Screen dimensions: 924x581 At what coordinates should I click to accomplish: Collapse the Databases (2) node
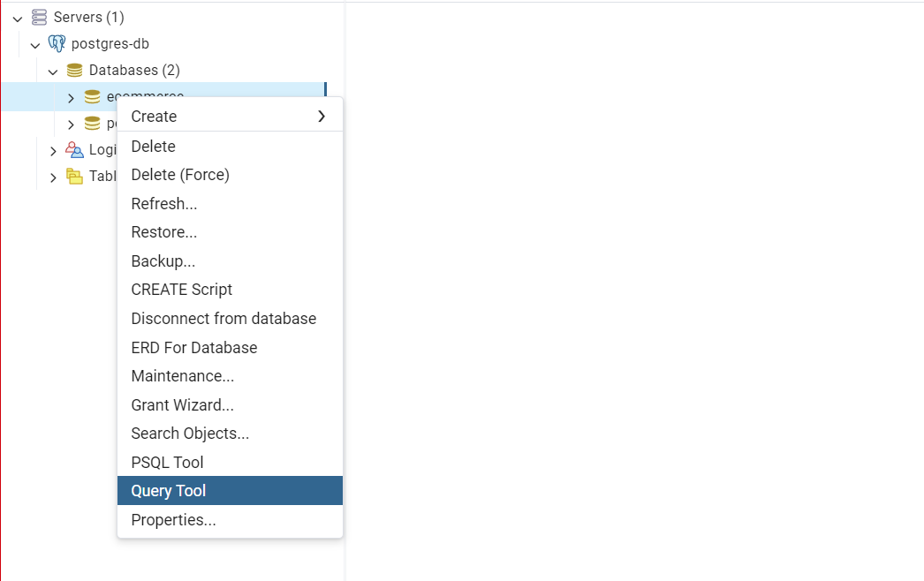pyautogui.click(x=53, y=70)
